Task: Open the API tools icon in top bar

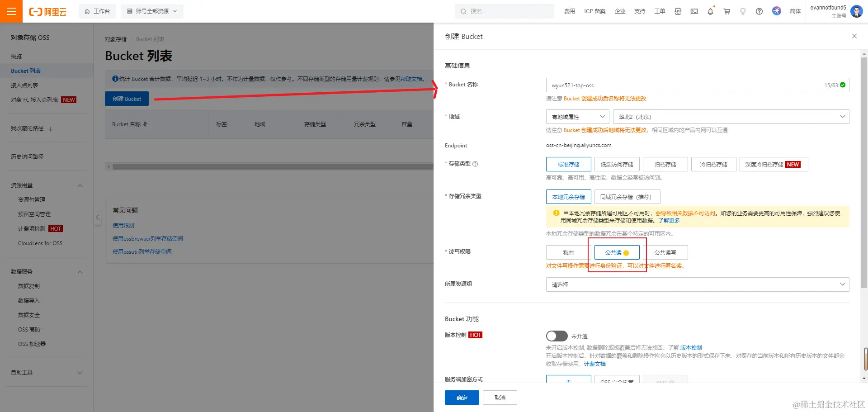Action: [678, 11]
